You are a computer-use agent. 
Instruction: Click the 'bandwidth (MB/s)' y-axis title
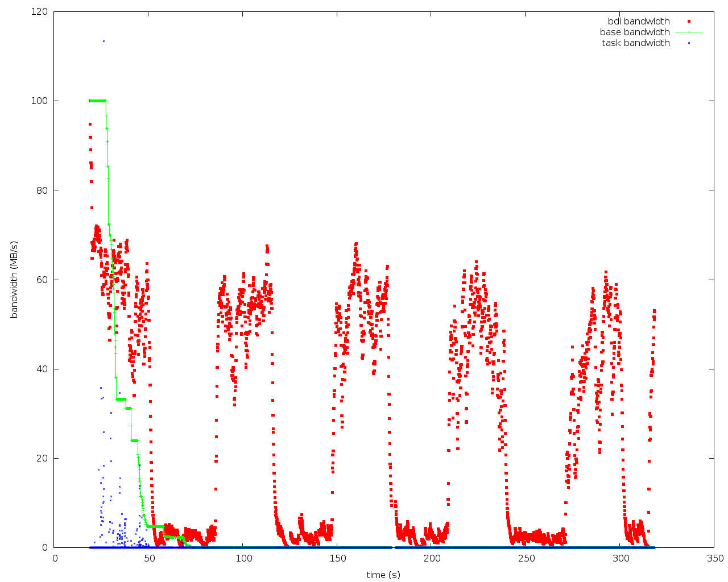coord(14,280)
